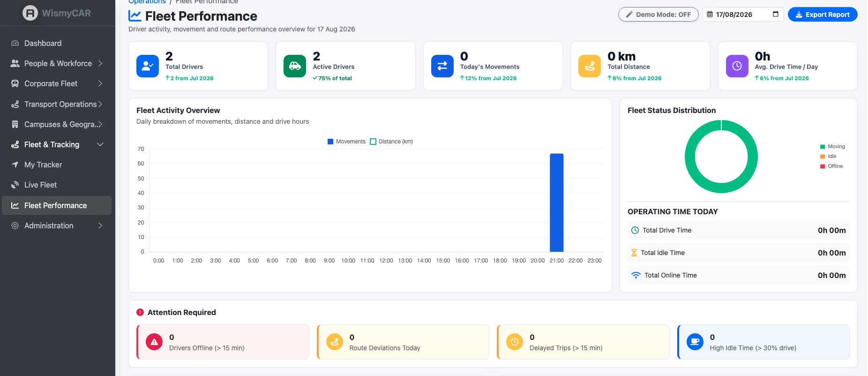
Task: Collapse Fleet & Tracking chevron
Action: [100, 144]
